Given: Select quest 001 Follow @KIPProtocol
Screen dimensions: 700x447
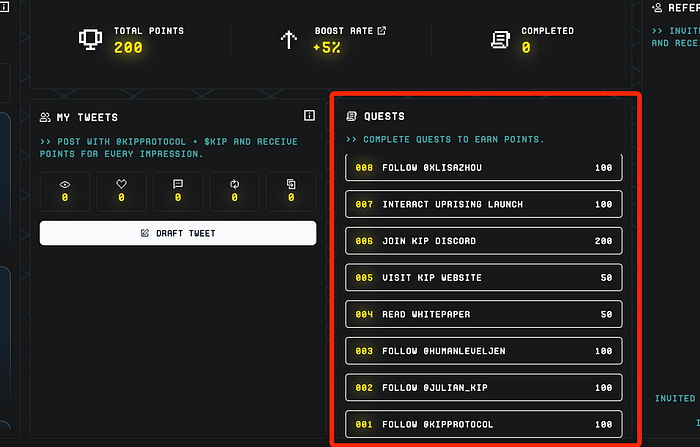Looking at the screenshot, I should [484, 424].
